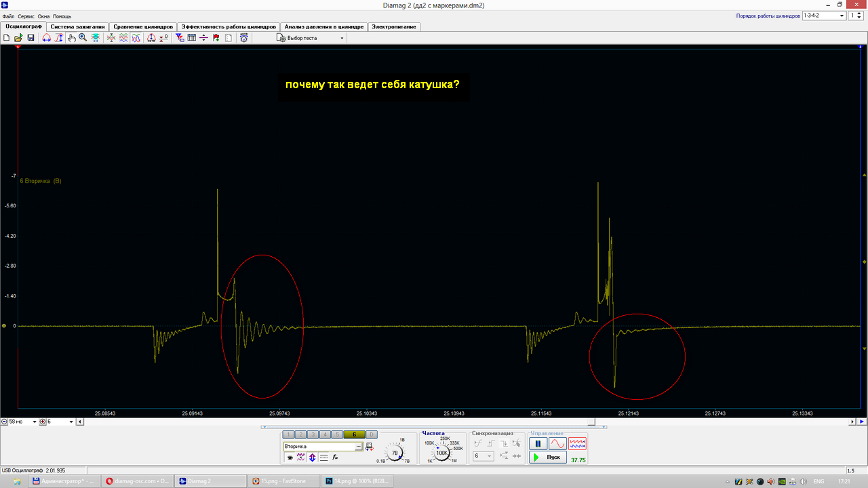
Task: Open the Окна menu
Action: [43, 16]
